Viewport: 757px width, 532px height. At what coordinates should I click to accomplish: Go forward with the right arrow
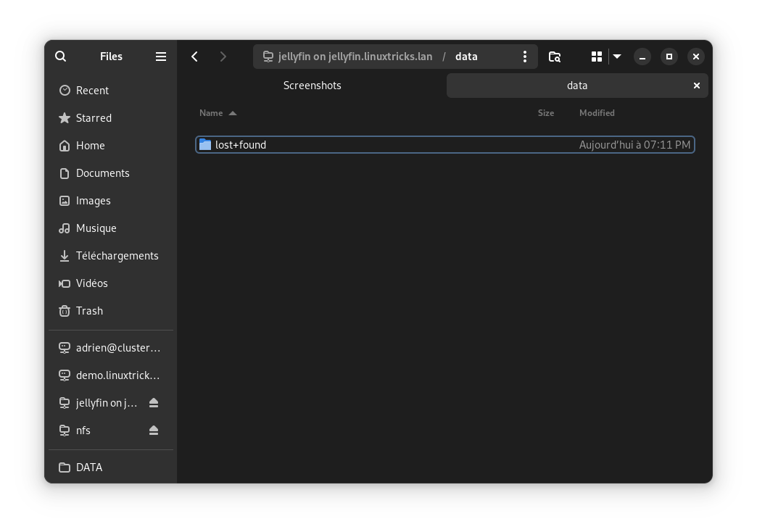pyautogui.click(x=223, y=57)
